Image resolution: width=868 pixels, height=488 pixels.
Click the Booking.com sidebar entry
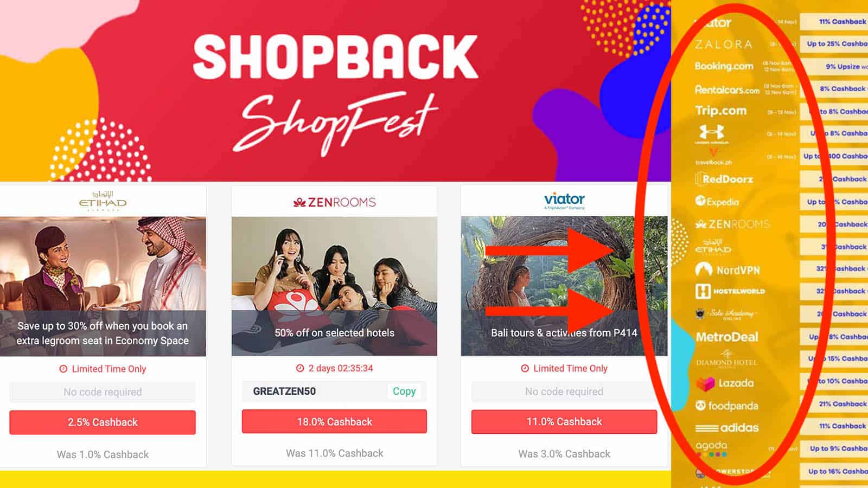coord(724,66)
